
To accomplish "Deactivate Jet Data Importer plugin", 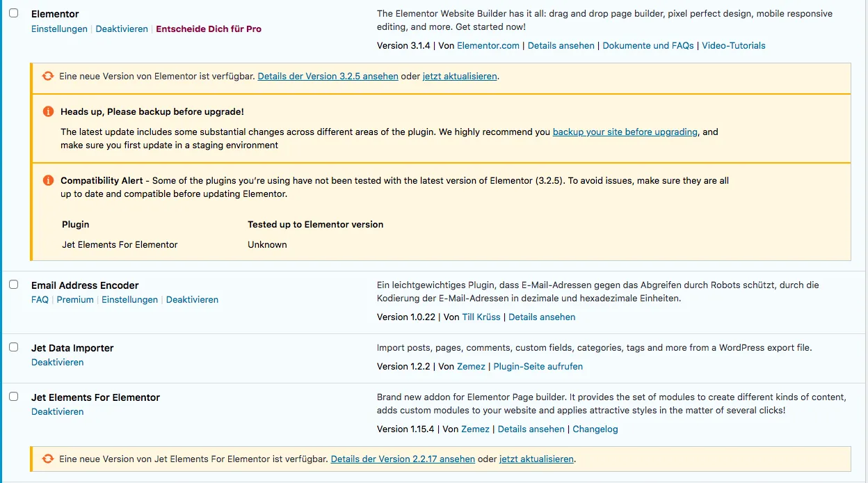I will [x=58, y=363].
